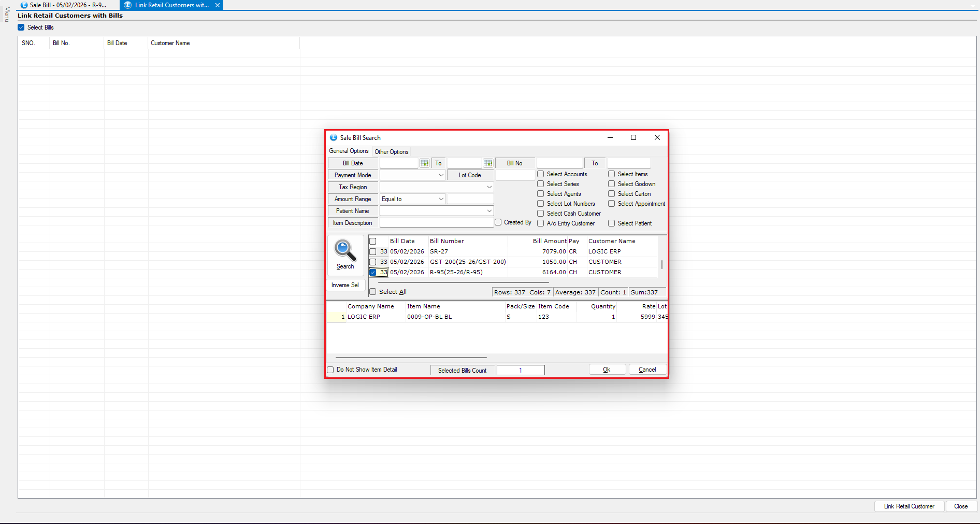
Task: Open the Bill Date To calendar picker
Action: click(x=488, y=163)
